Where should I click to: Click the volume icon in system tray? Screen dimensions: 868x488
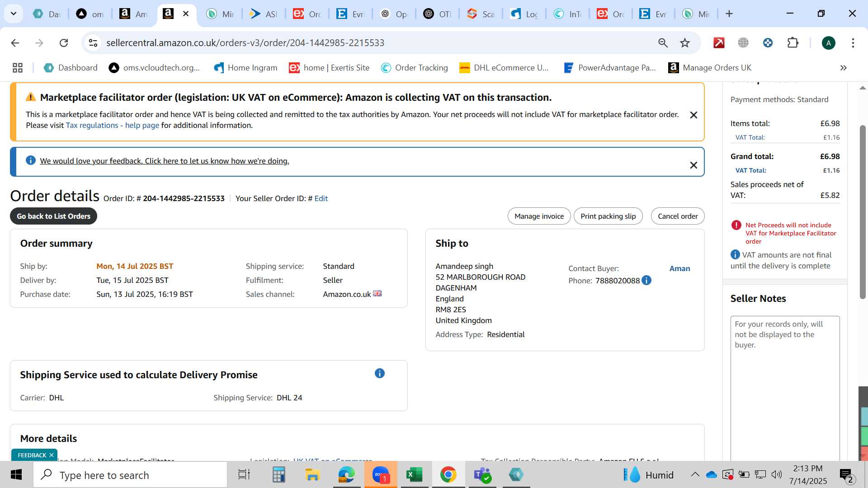[777, 474]
